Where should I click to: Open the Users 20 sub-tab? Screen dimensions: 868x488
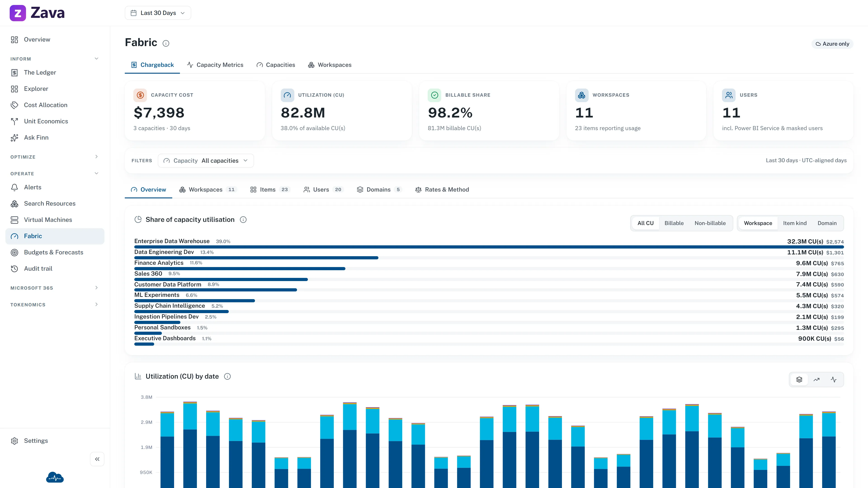point(323,190)
